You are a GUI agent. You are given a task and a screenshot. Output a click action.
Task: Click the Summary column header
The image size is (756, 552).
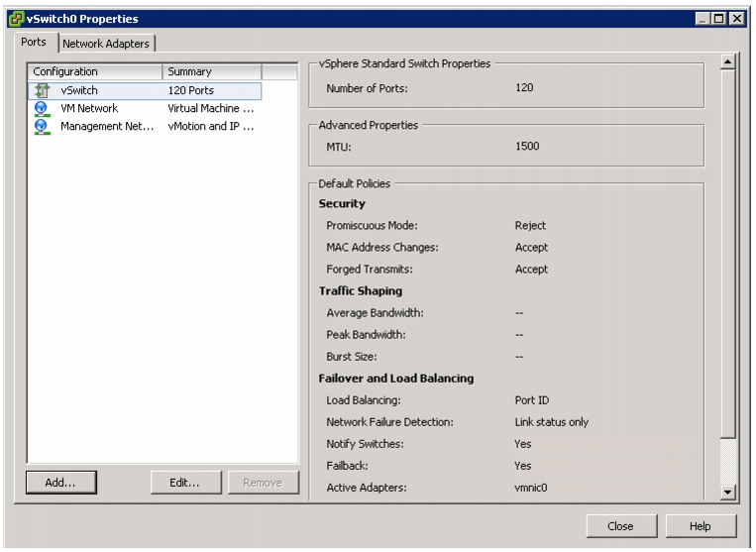point(212,71)
